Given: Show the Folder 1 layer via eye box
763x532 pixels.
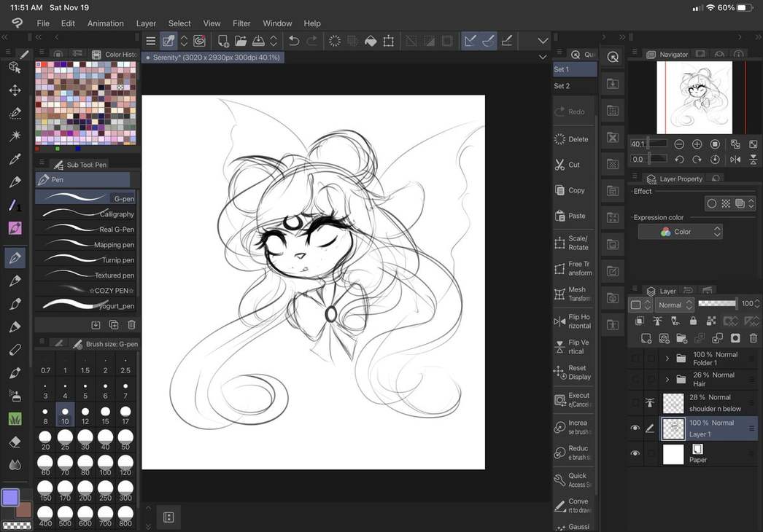Looking at the screenshot, I should click(635, 359).
